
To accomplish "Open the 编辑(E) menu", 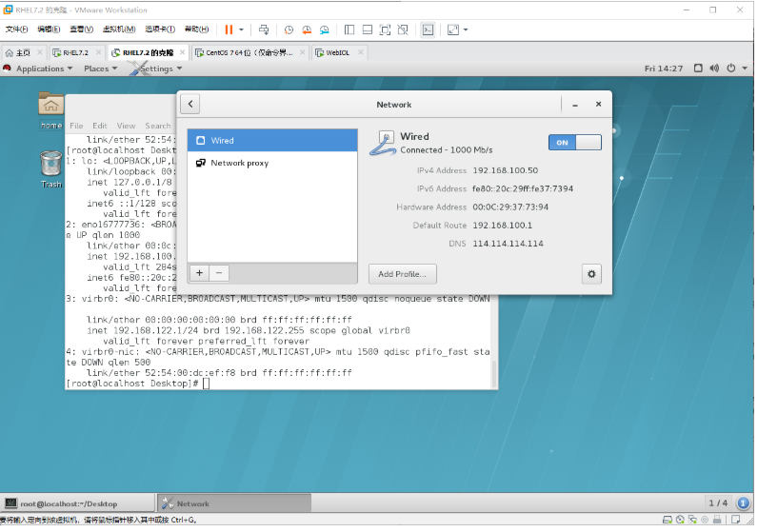I will coord(49,30).
